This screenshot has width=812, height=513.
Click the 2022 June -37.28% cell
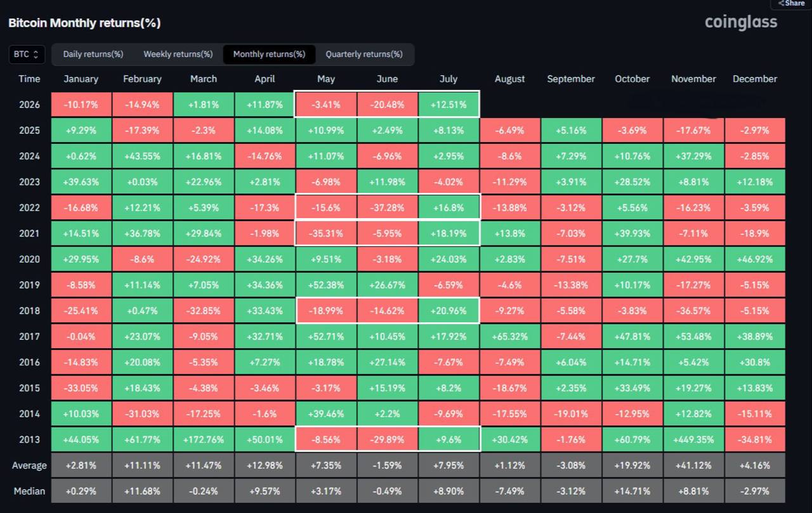[387, 208]
